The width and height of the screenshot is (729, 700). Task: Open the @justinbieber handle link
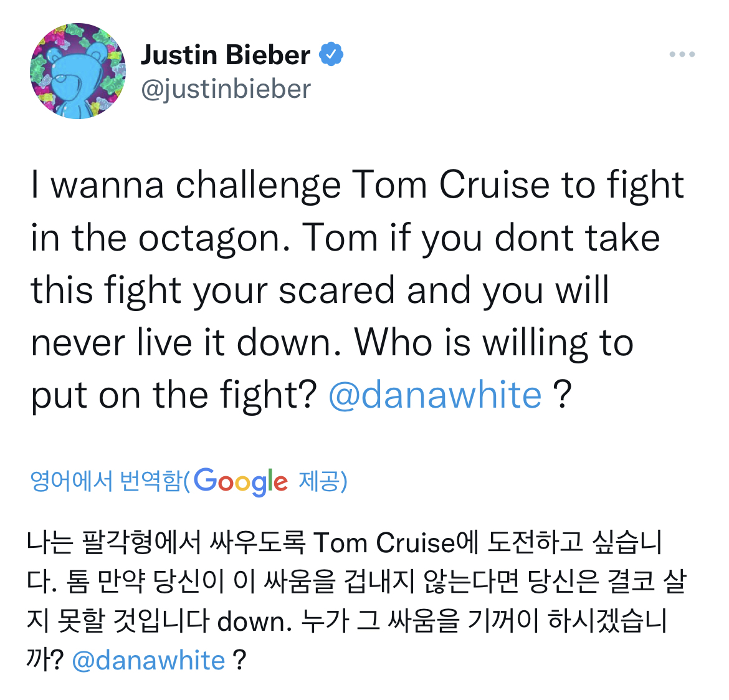pos(226,89)
